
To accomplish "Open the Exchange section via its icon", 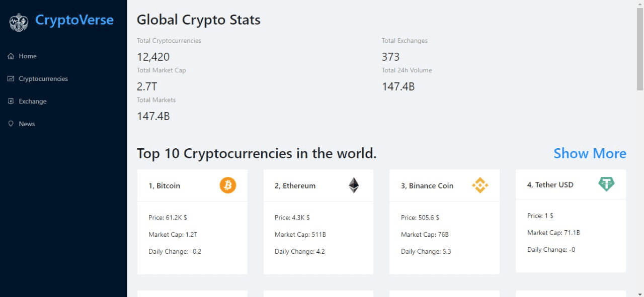I will (10, 101).
